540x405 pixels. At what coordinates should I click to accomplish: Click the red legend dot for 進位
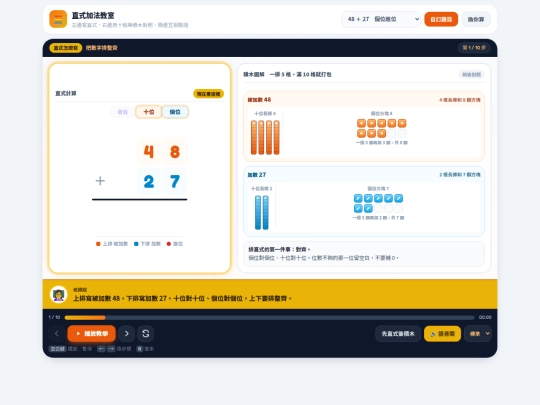tap(169, 244)
